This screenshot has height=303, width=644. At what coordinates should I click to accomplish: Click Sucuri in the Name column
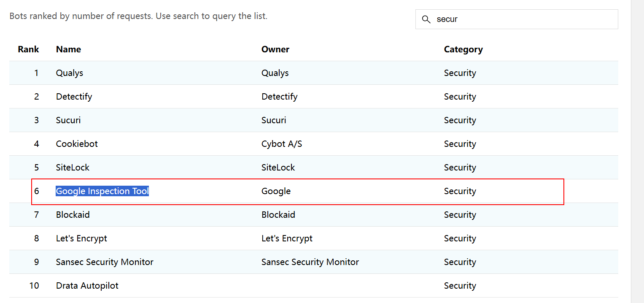click(x=68, y=120)
